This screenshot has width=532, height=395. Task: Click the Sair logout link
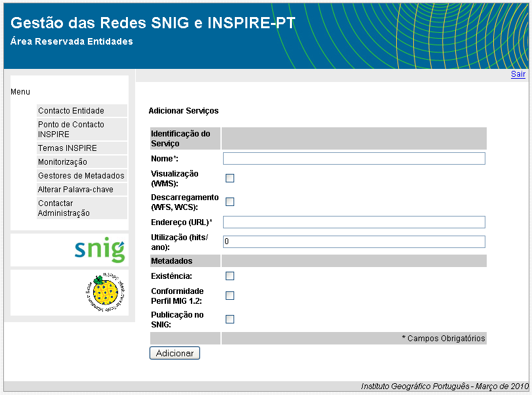518,74
